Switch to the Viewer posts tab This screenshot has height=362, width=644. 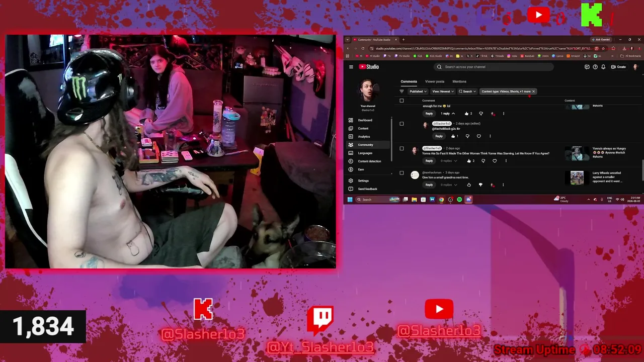(435, 81)
